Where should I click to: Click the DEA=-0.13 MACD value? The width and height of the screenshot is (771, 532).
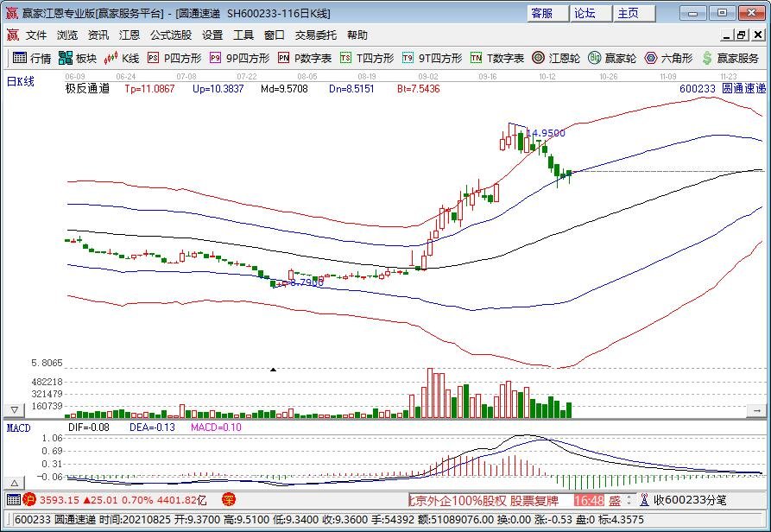click(x=152, y=427)
